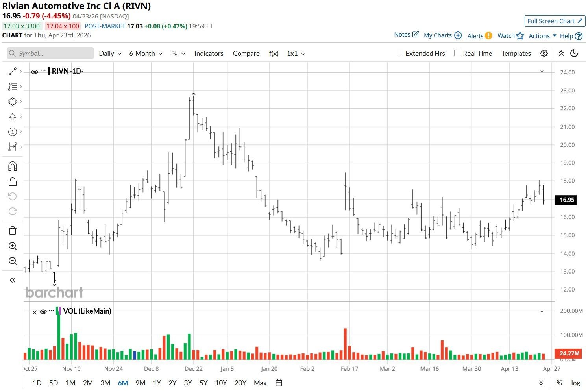Hide the RIVN price series
Image resolution: width=588 pixels, height=392 pixels.
tap(35, 72)
